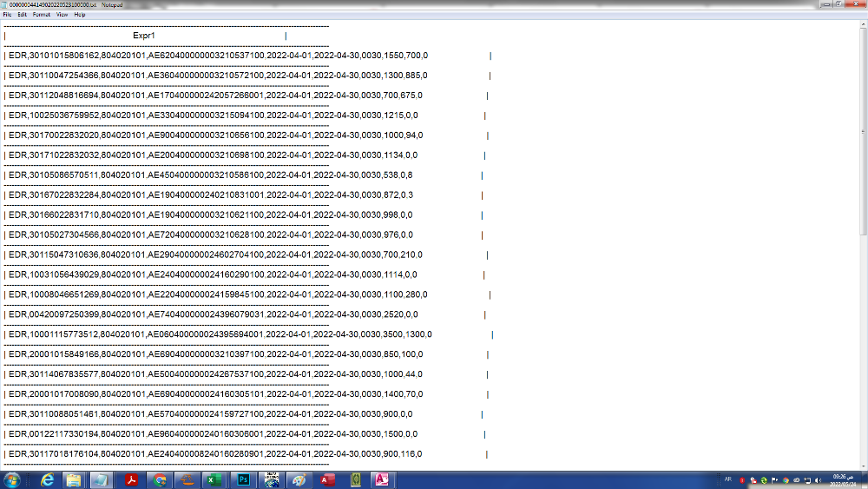Image resolution: width=868 pixels, height=489 pixels.
Task: Open Action Center flag in system tray
Action: tap(774, 480)
